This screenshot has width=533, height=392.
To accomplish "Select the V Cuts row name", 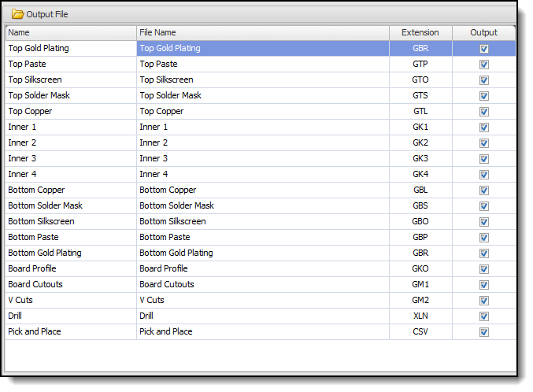I will [x=71, y=300].
